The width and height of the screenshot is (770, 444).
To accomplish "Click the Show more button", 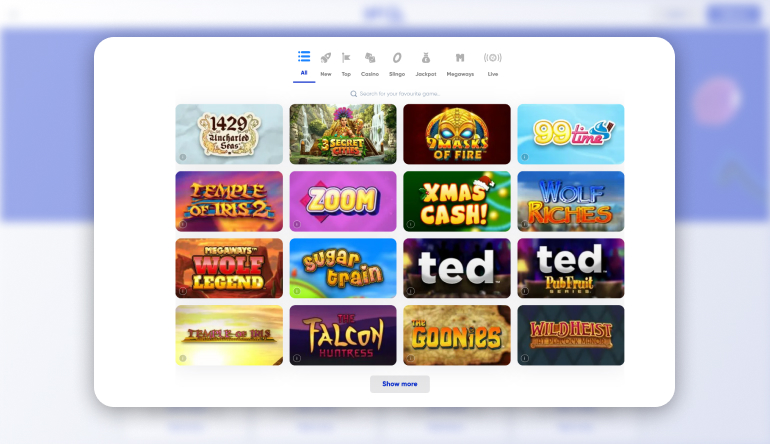I will click(x=400, y=384).
